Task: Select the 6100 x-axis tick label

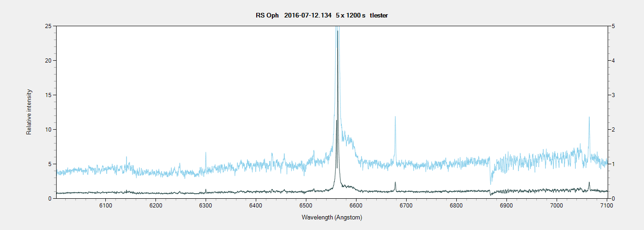Action: click(105, 206)
